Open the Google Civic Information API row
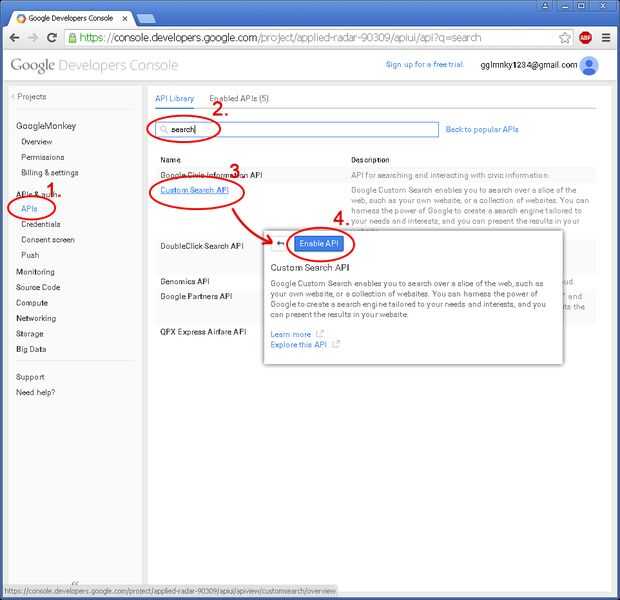 point(211,175)
